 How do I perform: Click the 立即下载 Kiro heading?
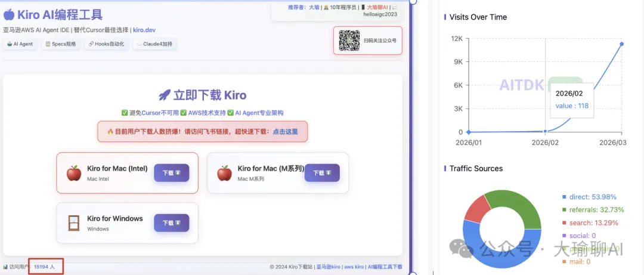click(209, 95)
